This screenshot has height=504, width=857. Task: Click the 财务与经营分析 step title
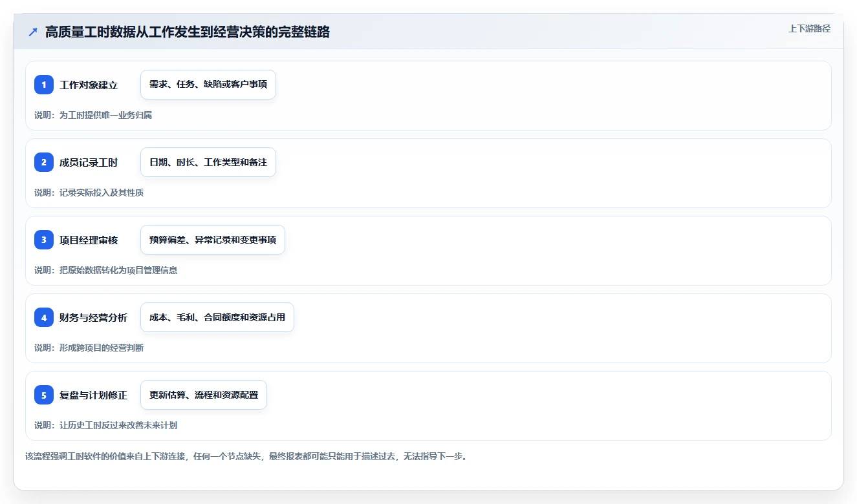[x=93, y=318]
